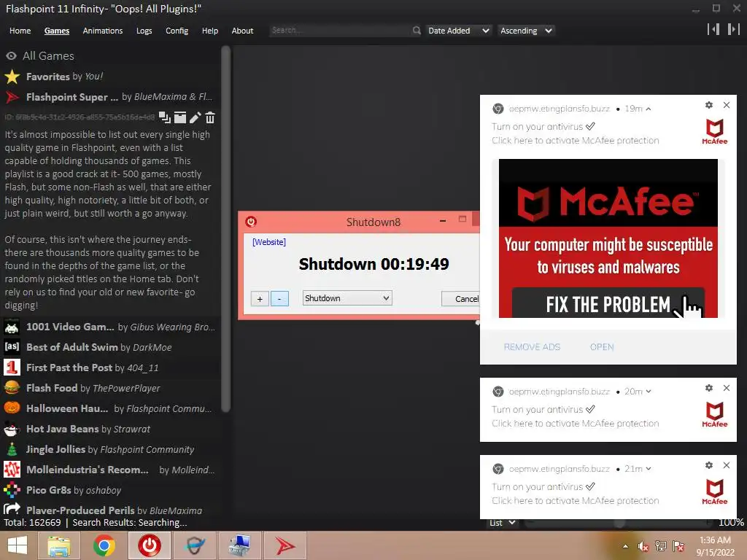
Task: Open the About tab
Action: 242,31
